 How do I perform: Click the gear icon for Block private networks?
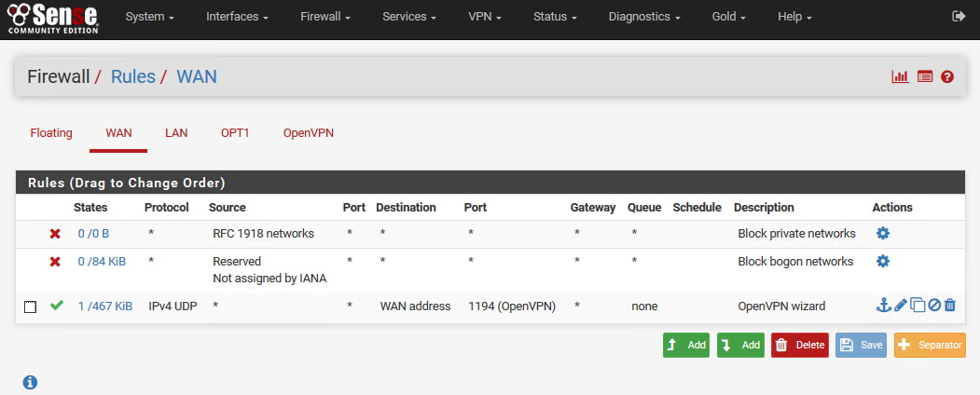click(882, 234)
